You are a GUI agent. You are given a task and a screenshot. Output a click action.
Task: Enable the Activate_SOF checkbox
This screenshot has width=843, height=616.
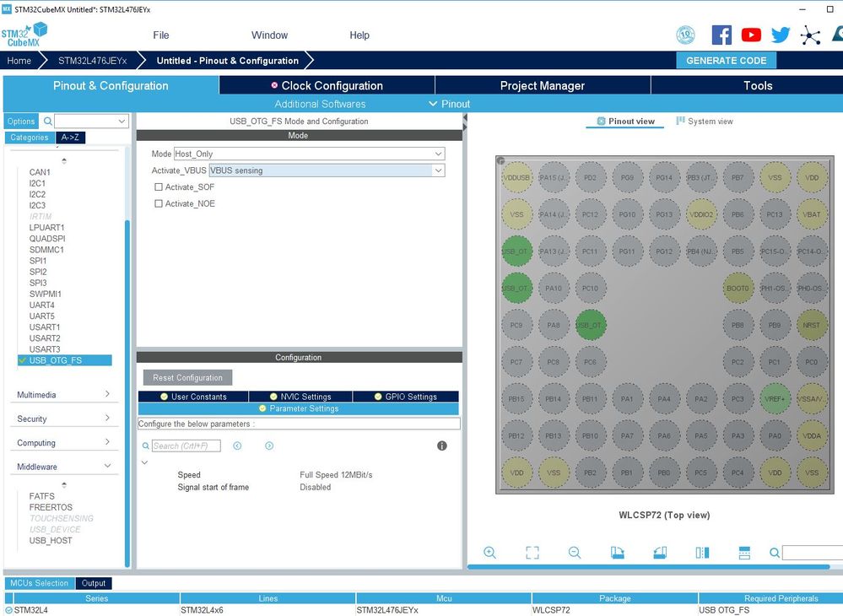tap(159, 187)
